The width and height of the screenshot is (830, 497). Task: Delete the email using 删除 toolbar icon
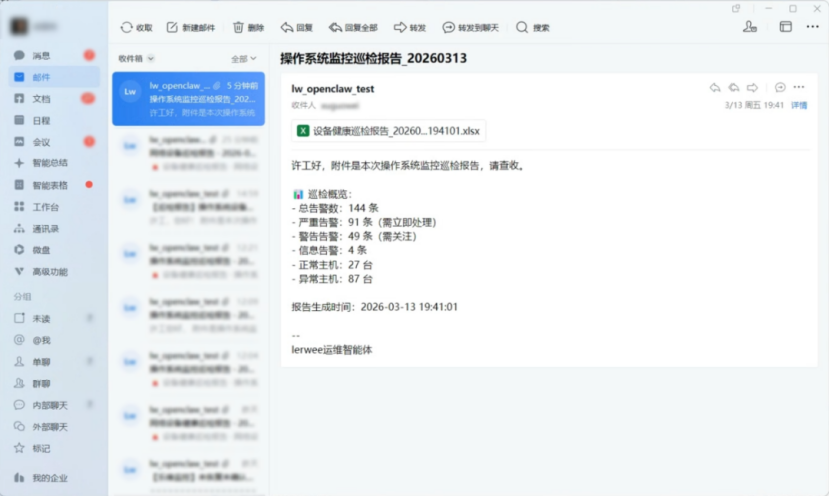point(248,28)
